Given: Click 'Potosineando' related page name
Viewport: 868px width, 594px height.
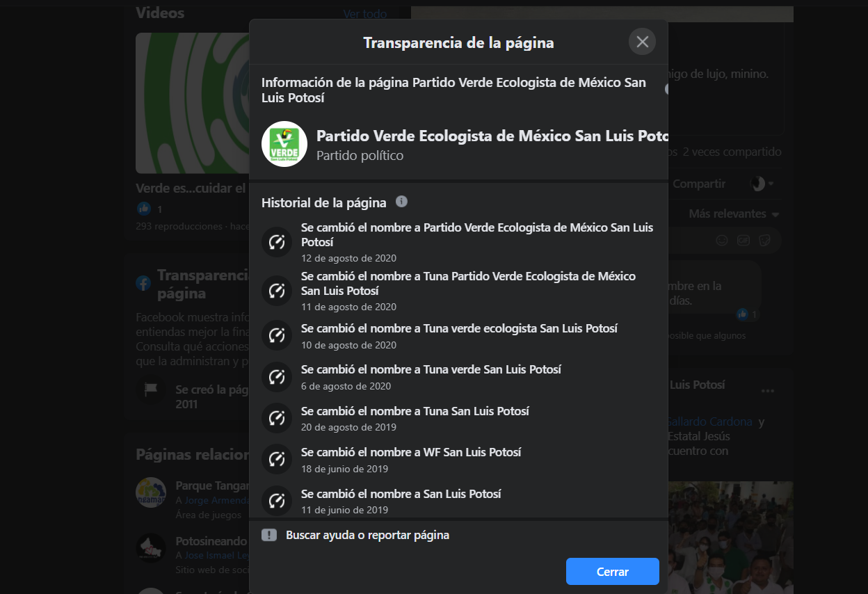Looking at the screenshot, I should coord(212,541).
